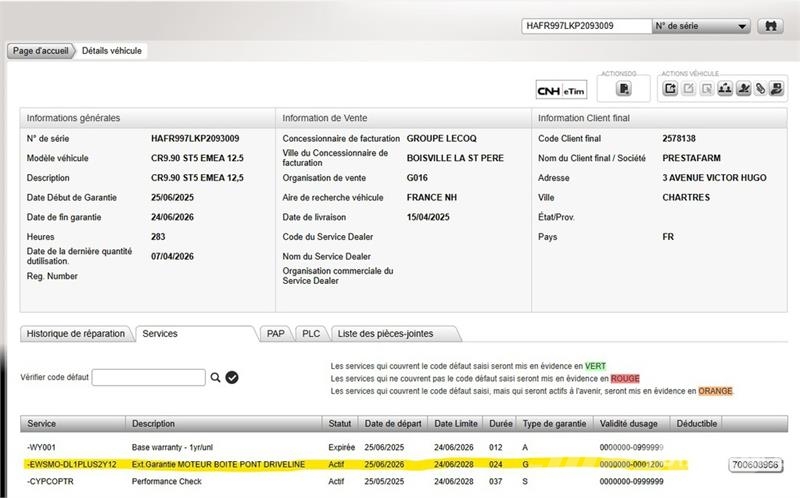800x498 pixels.
Task: Click the delivery date 15/04/2025
Action: tap(428, 217)
